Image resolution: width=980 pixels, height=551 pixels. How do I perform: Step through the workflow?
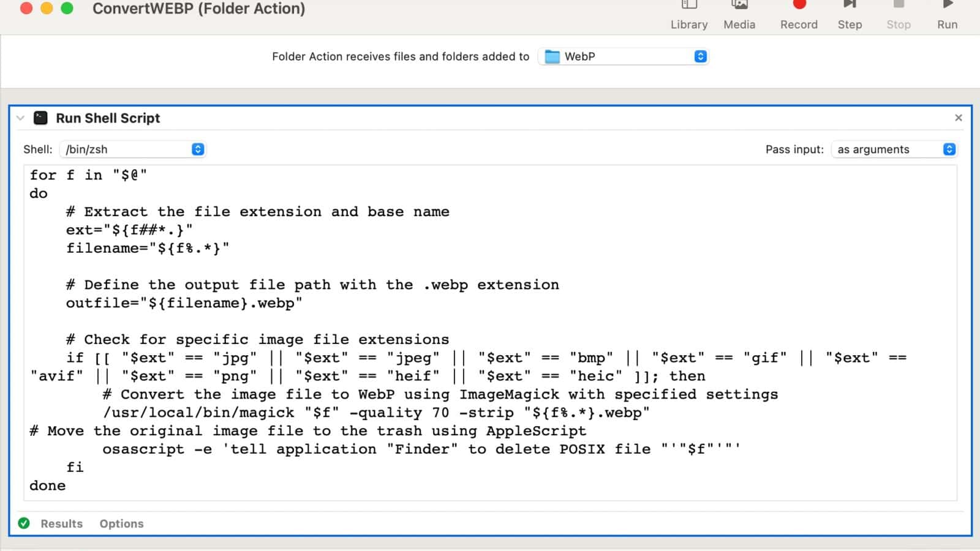click(x=850, y=13)
